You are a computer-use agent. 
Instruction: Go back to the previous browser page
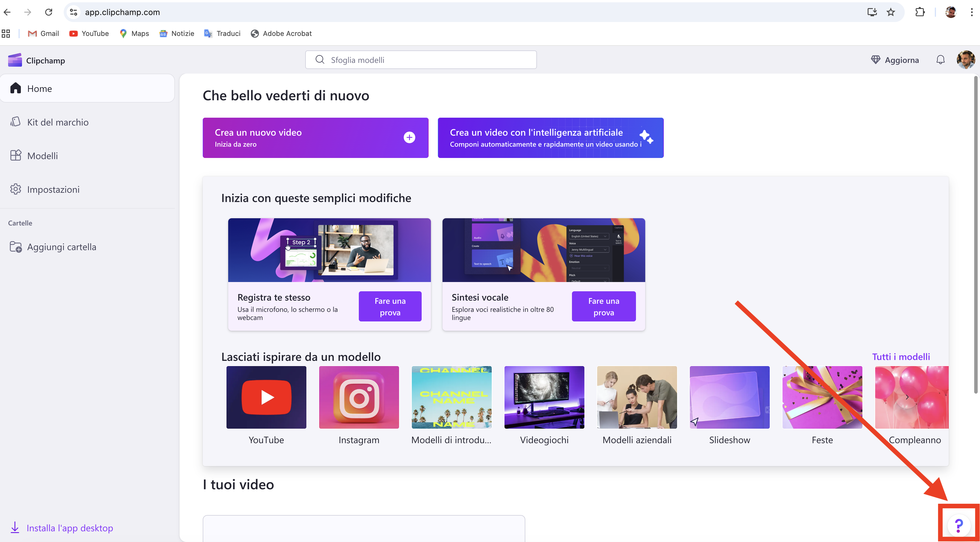click(7, 12)
